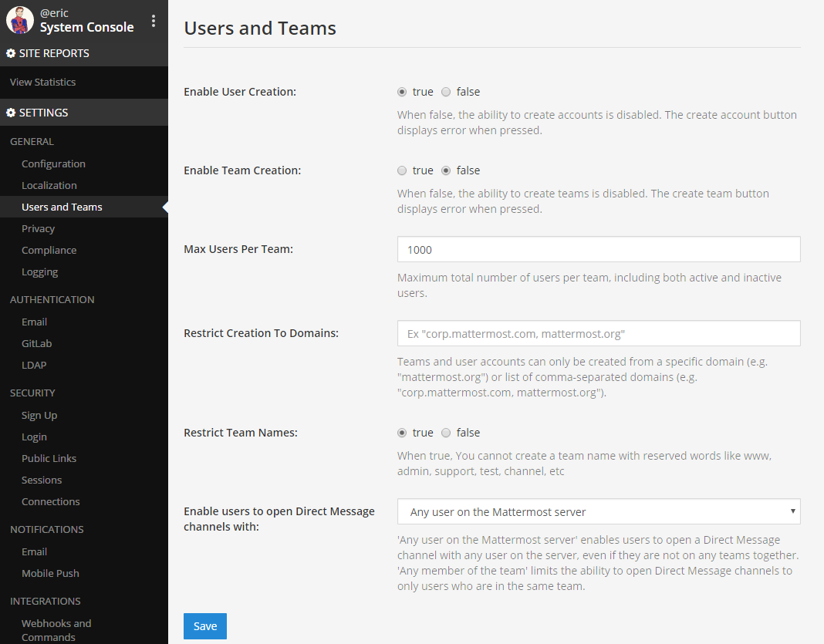Click the gear icon beside SITE REPORTS
824x644 pixels.
coord(11,53)
